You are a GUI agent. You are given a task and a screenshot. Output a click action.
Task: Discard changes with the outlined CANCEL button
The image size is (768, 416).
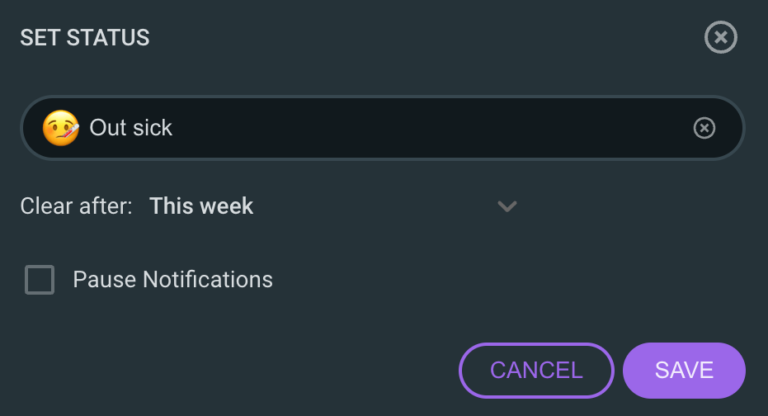pyautogui.click(x=536, y=370)
